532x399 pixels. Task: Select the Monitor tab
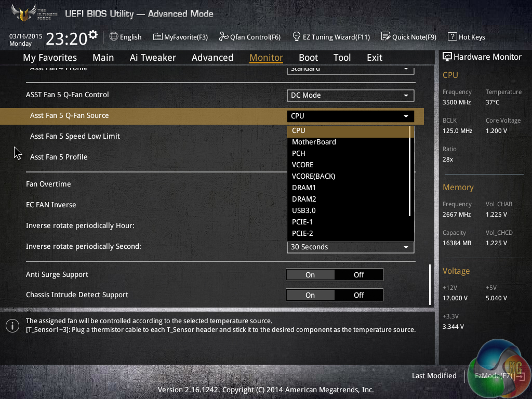click(x=266, y=58)
